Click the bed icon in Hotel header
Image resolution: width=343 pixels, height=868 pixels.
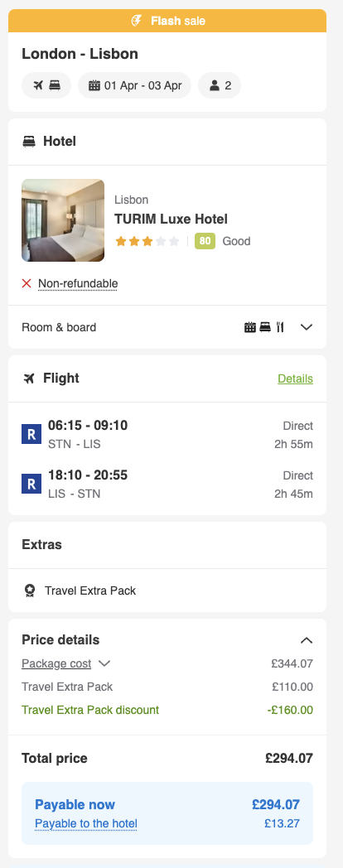tap(29, 142)
